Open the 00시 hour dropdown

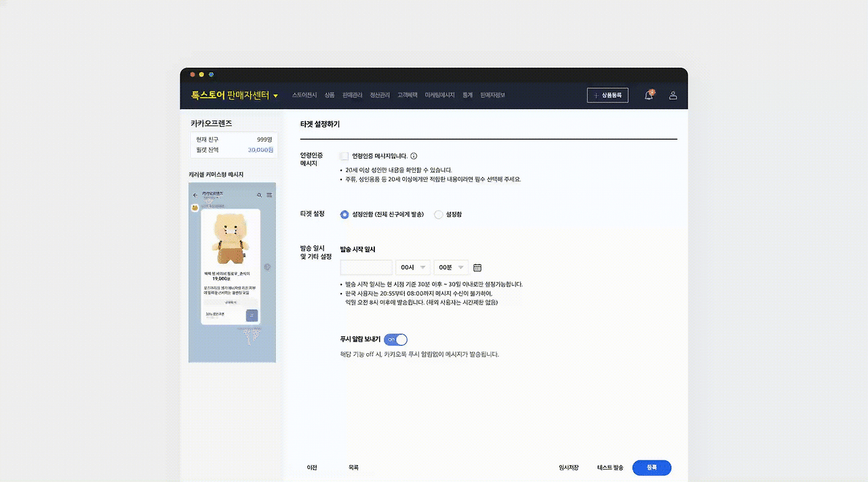[413, 267]
